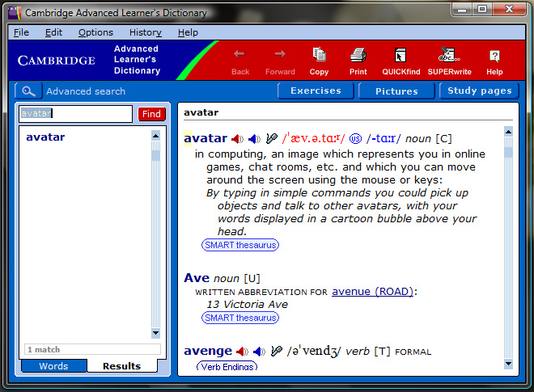Open the SUPERwrite tool

click(450, 61)
